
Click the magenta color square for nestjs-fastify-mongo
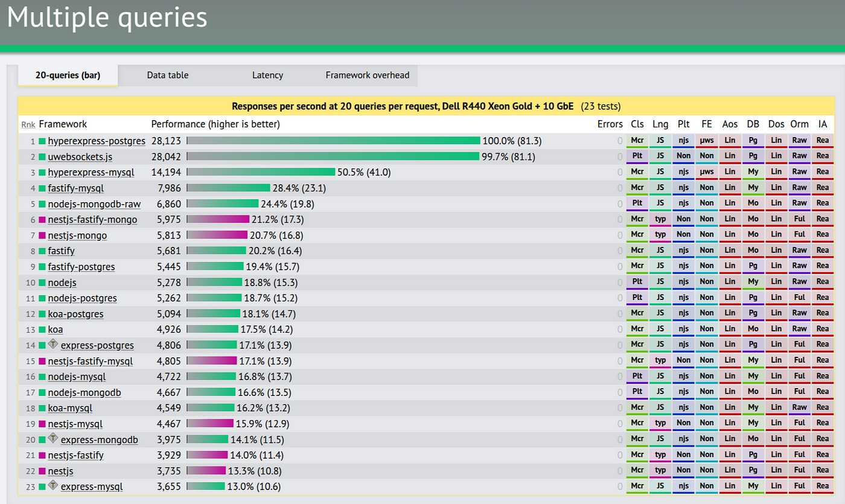point(42,219)
